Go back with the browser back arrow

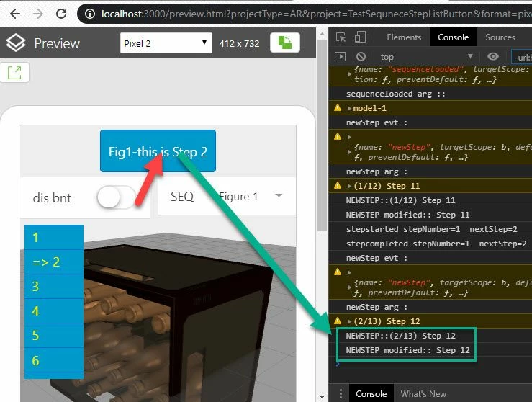pos(15,14)
